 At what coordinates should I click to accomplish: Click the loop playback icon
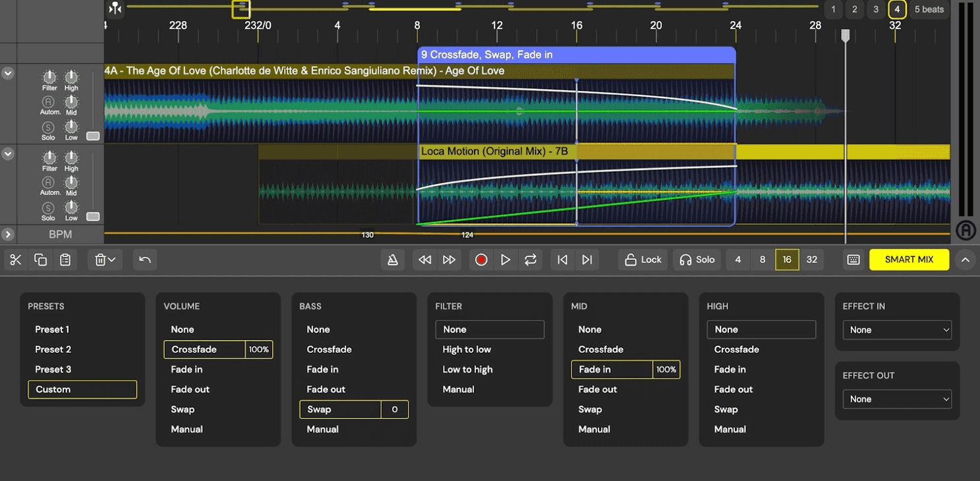(x=531, y=260)
